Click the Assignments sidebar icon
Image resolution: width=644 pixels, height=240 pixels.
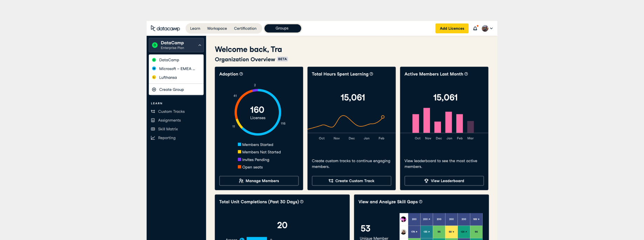point(153,120)
